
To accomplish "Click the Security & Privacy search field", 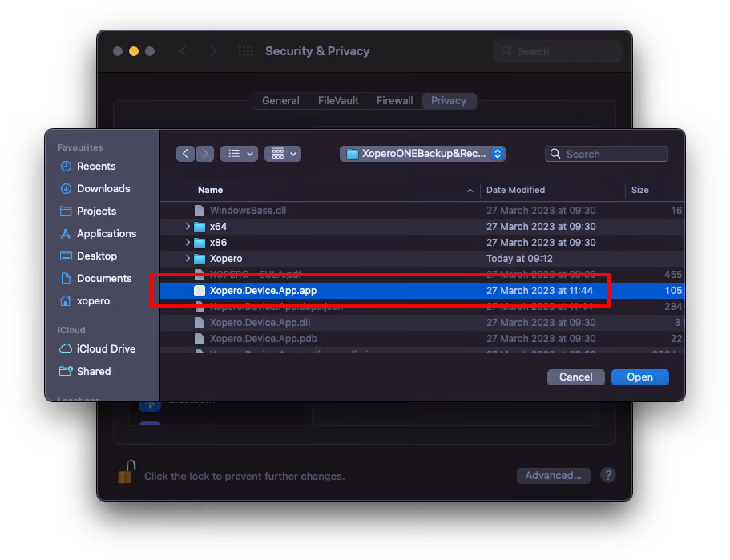I will (x=557, y=51).
